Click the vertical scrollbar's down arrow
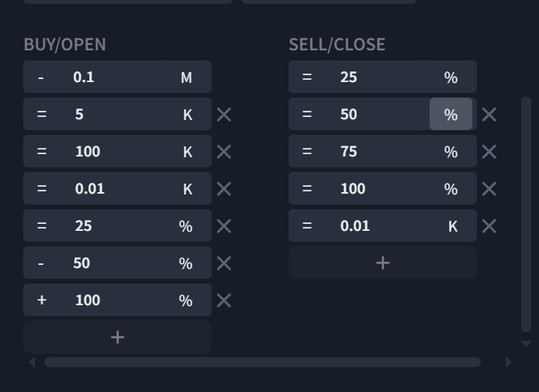This screenshot has width=539, height=392. (x=526, y=343)
